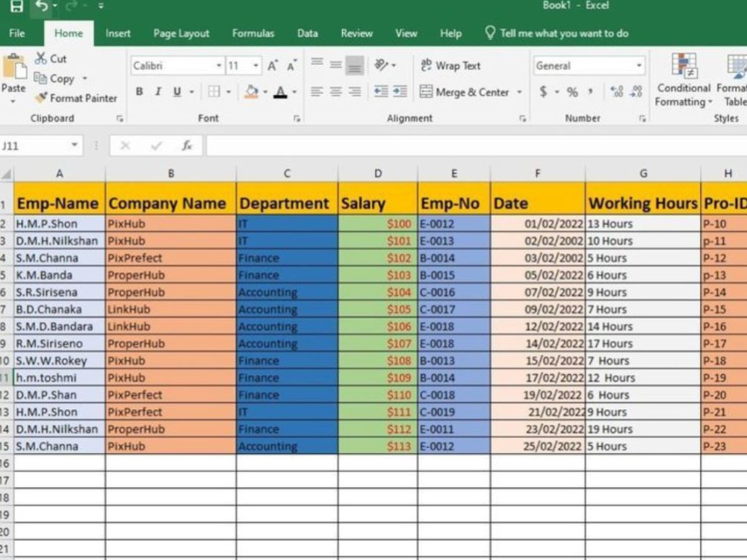Select row 11 header
Image resolution: width=747 pixels, height=560 pixels.
click(x=5, y=378)
